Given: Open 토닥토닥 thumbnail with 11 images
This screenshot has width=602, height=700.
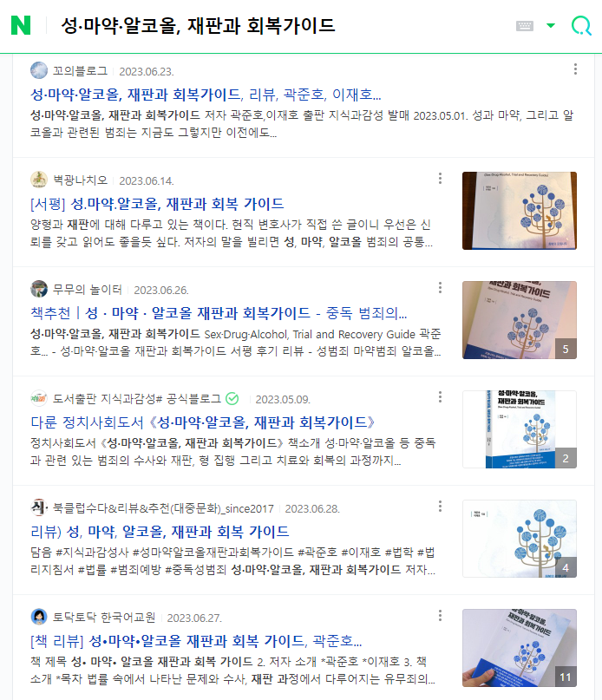Looking at the screenshot, I should click(520, 648).
